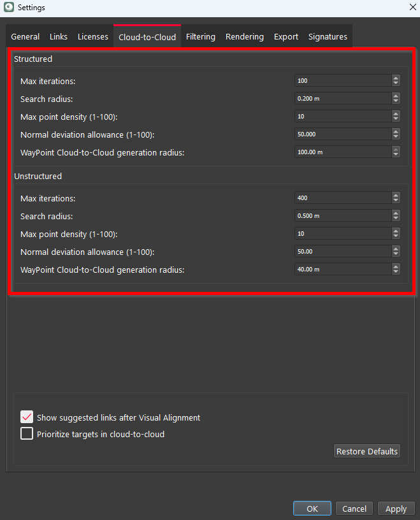The height and width of the screenshot is (520, 420).
Task: Click the Structured Normal deviation allowance stepper
Action: (x=396, y=134)
